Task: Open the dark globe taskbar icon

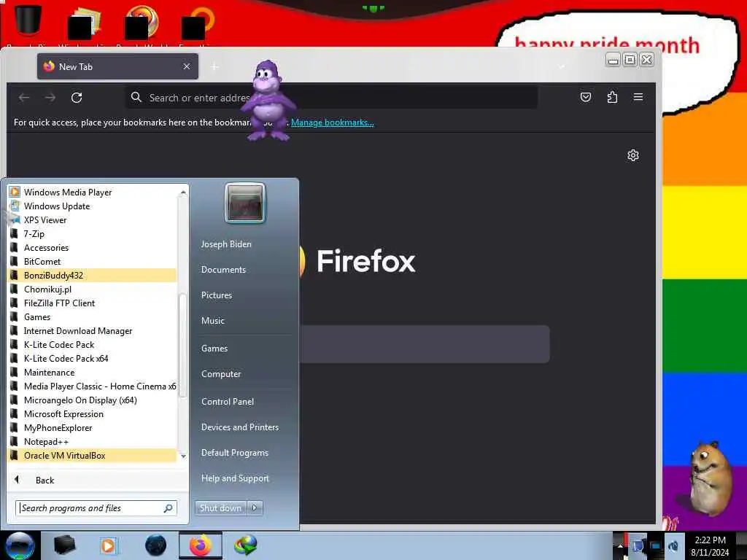Action: click(x=155, y=545)
